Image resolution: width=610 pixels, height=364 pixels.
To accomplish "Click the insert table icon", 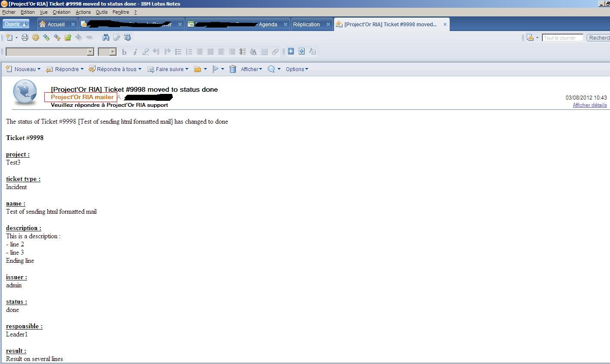I will click(x=264, y=52).
